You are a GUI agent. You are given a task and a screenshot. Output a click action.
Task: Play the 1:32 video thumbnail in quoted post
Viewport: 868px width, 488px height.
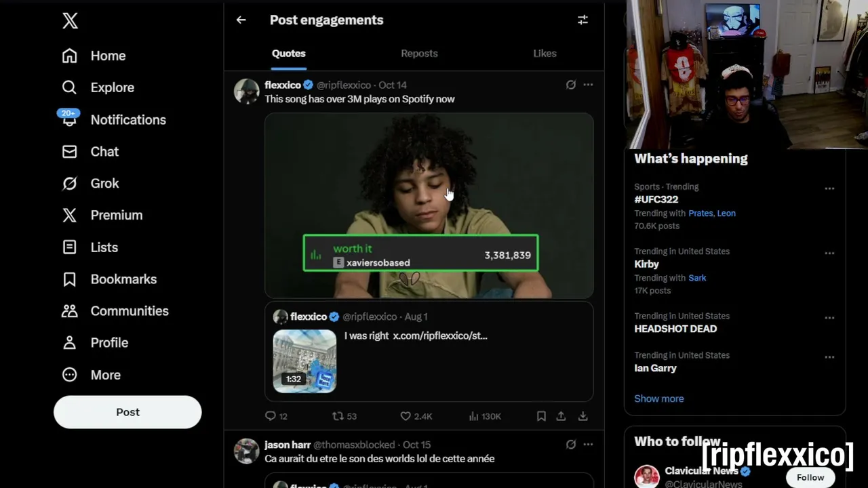point(304,361)
